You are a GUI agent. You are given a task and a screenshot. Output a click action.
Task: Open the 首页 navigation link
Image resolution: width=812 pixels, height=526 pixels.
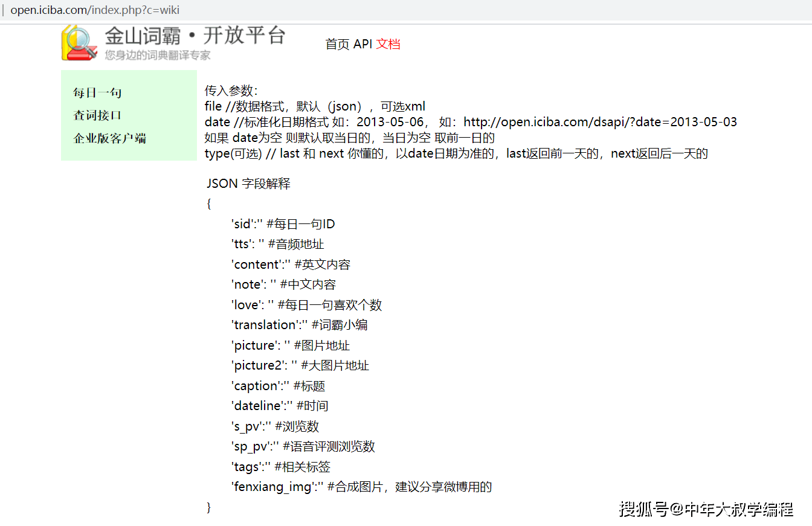338,44
